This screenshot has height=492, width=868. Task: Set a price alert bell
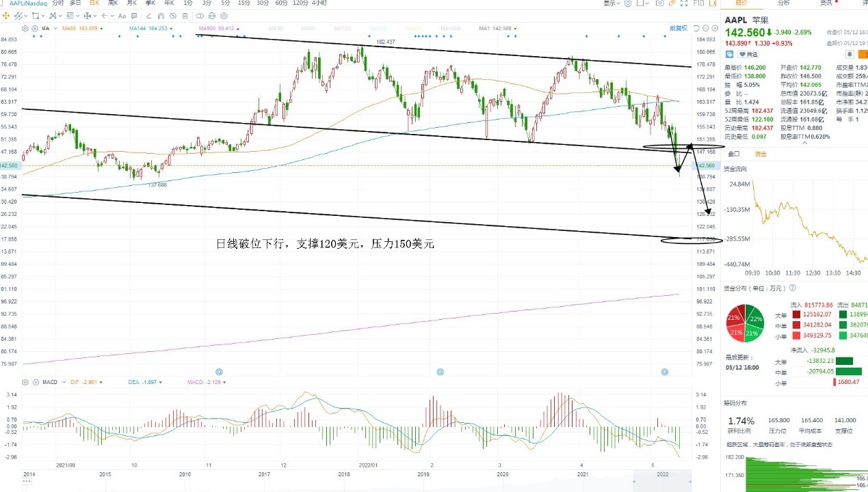(x=850, y=54)
